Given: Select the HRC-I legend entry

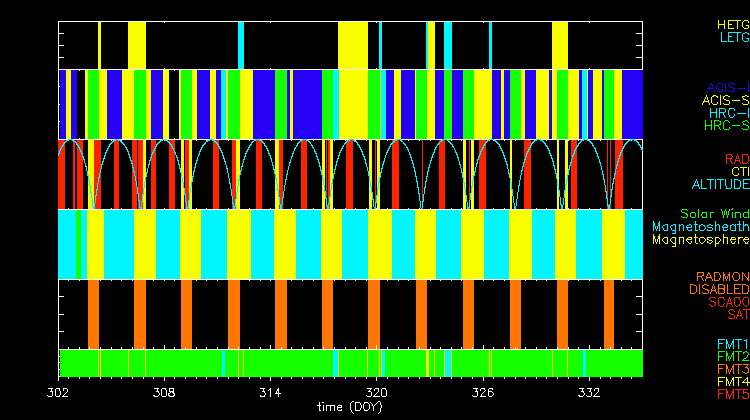Looking at the screenshot, I should pyautogui.click(x=729, y=113).
